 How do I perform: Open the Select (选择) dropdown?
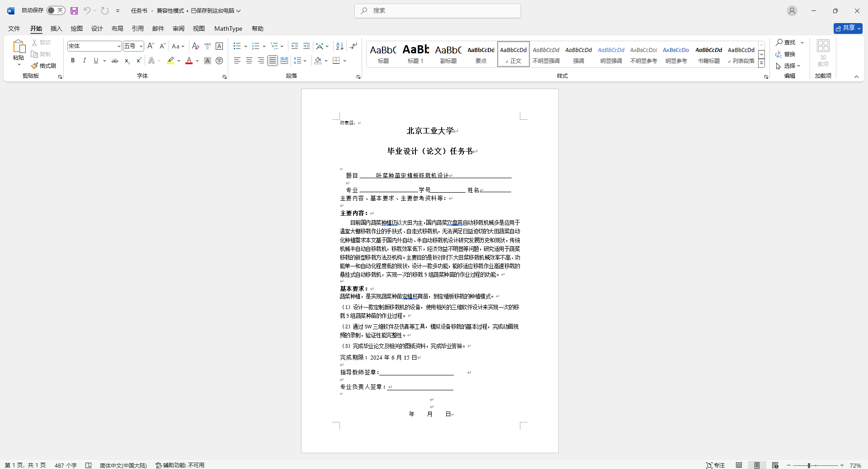point(788,66)
